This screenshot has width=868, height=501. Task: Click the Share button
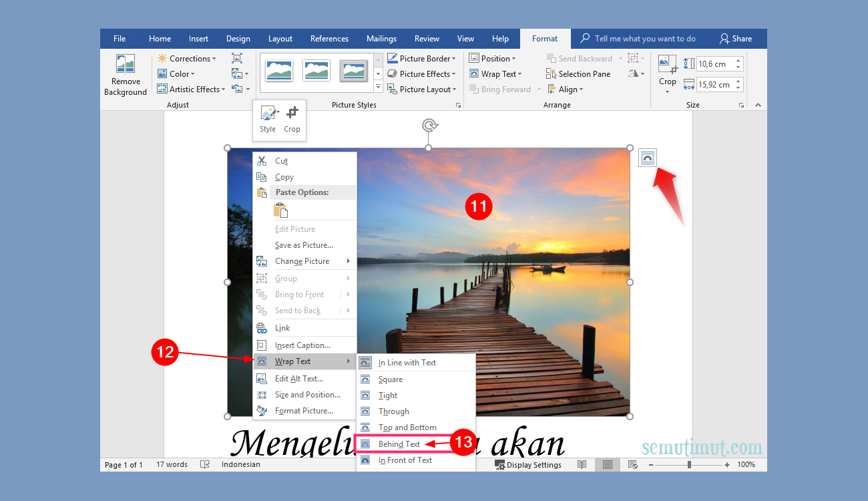[736, 39]
